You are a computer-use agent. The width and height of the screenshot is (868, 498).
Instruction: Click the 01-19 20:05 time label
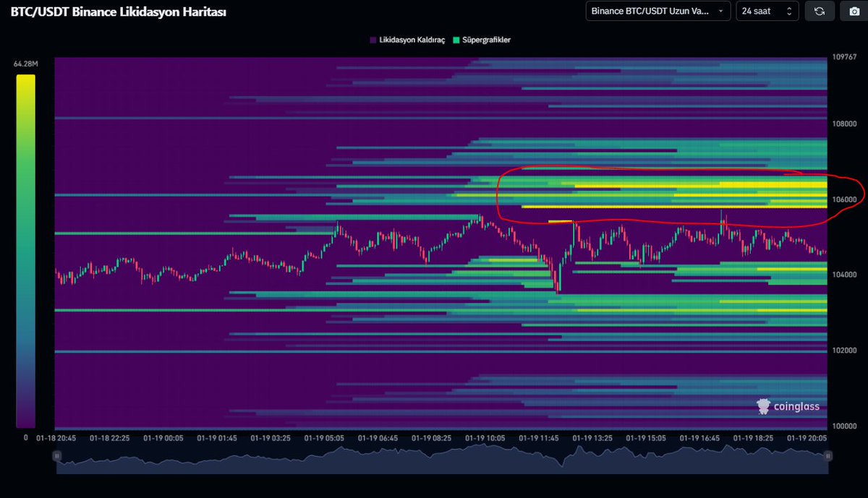click(x=808, y=438)
